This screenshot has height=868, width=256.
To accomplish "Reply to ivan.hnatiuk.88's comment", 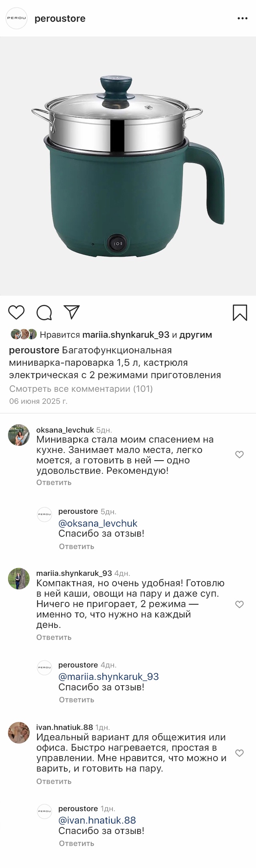I will coord(54,781).
